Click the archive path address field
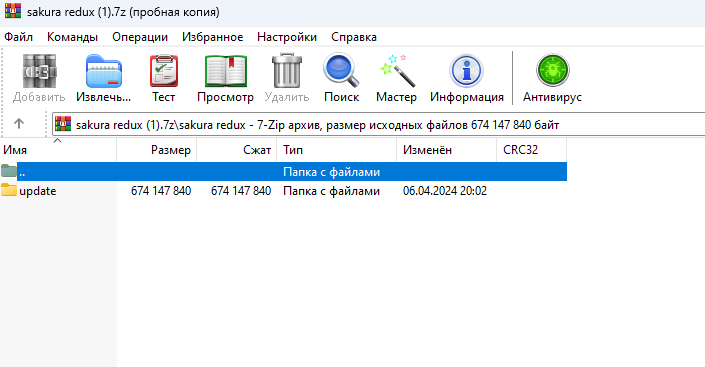Screen dimensions: 705x367 379,125
